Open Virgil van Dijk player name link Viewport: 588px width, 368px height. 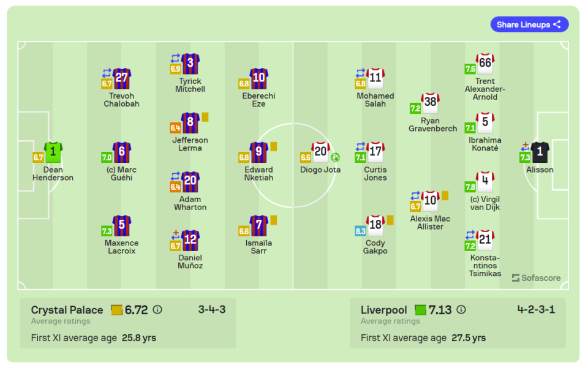[x=485, y=203]
